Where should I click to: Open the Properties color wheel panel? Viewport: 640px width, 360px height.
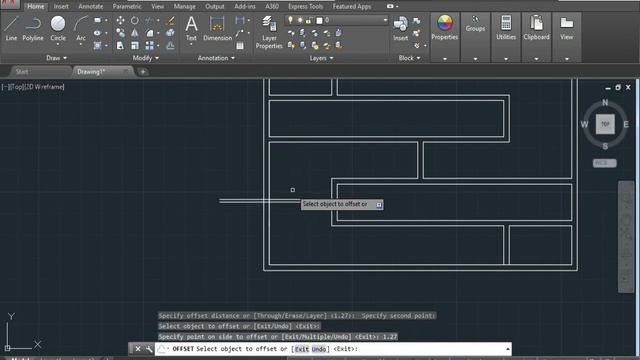tap(444, 28)
